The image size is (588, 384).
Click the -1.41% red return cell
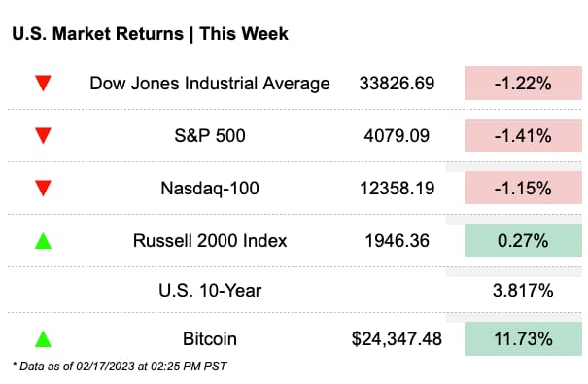tap(523, 135)
